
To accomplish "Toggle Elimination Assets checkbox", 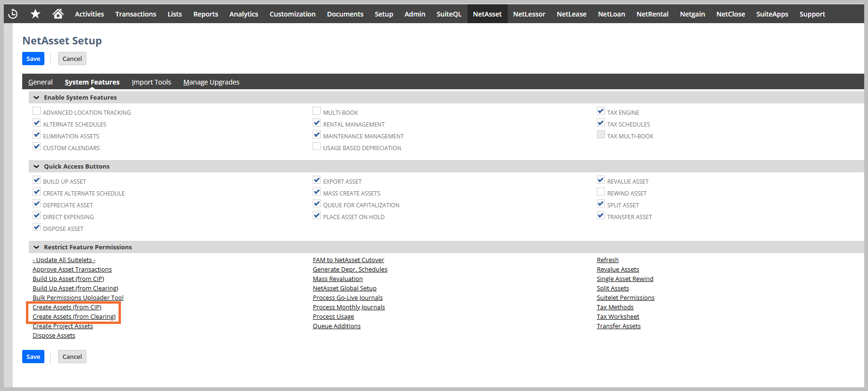I will coord(37,135).
